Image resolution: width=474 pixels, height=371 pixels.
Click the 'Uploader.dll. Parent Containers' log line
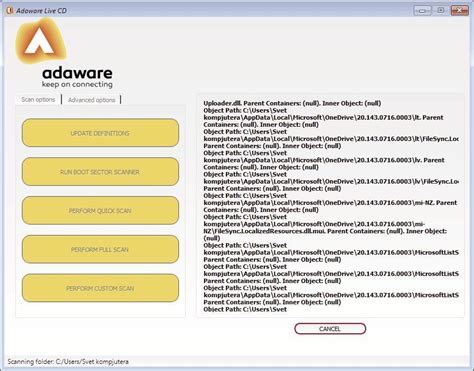click(292, 103)
